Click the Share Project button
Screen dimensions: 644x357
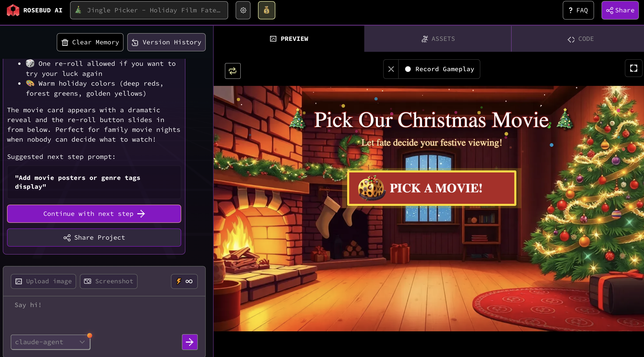[94, 237]
